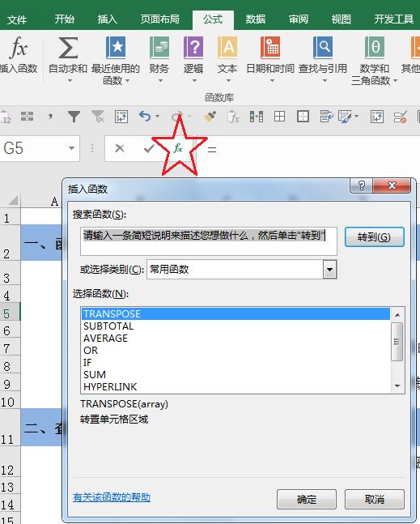Click the filter funnel icon in quick toolbar
The height and width of the screenshot is (524, 420).
pos(74,117)
